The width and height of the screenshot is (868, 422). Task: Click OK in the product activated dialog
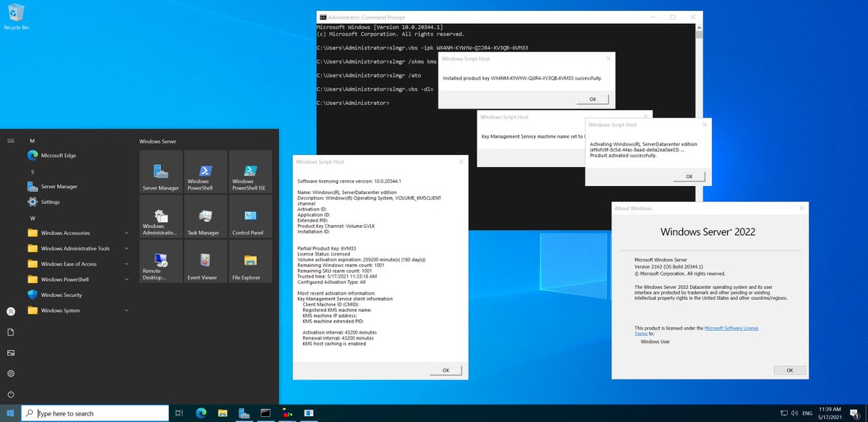[689, 176]
